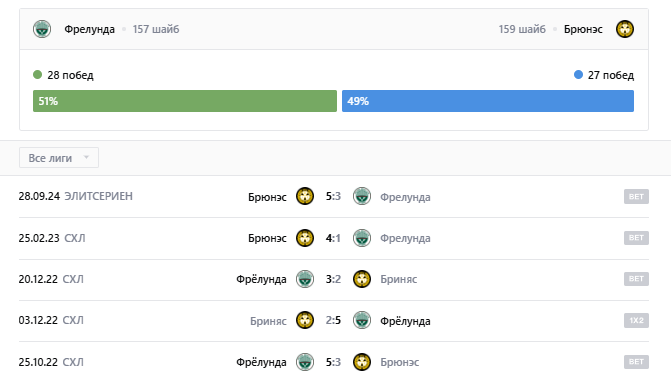Click BET button for 28.09.24 match
The width and height of the screenshot is (671, 382).
tap(636, 196)
